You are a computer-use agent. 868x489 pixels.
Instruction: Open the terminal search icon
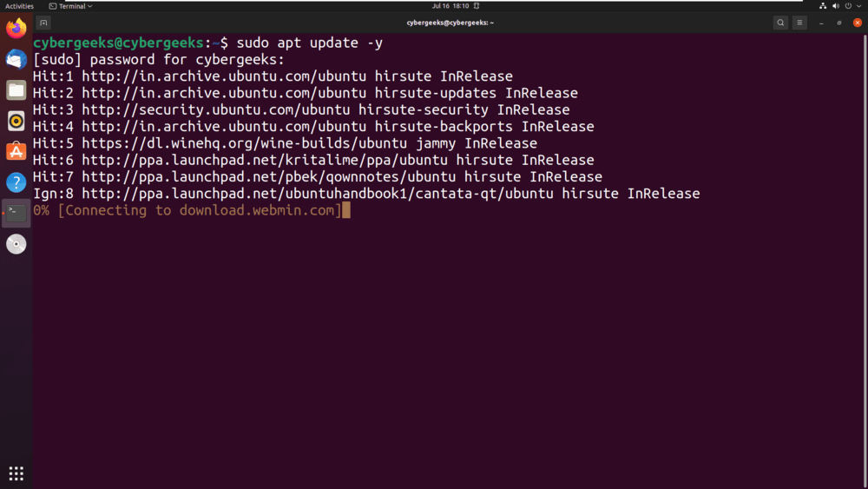780,23
